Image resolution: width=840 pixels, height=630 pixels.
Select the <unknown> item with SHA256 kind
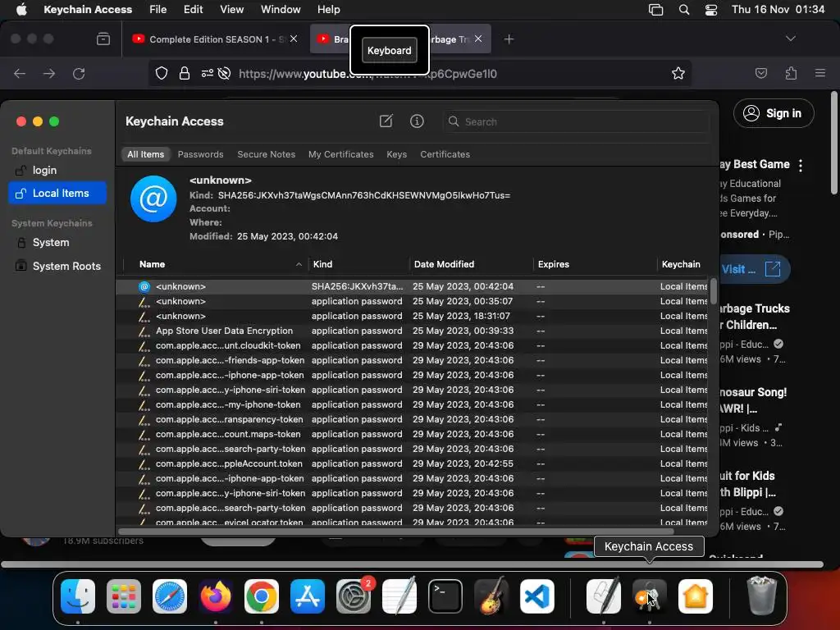tap(413, 286)
